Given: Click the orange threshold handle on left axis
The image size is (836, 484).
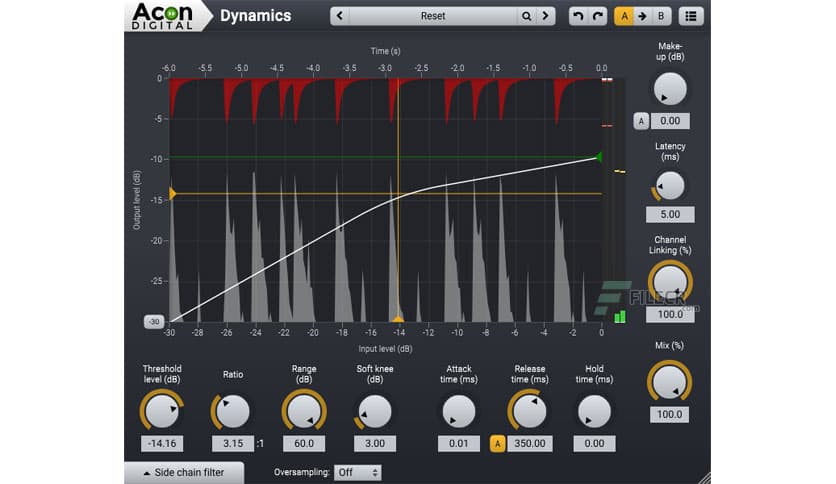Looking at the screenshot, I should click(x=172, y=193).
